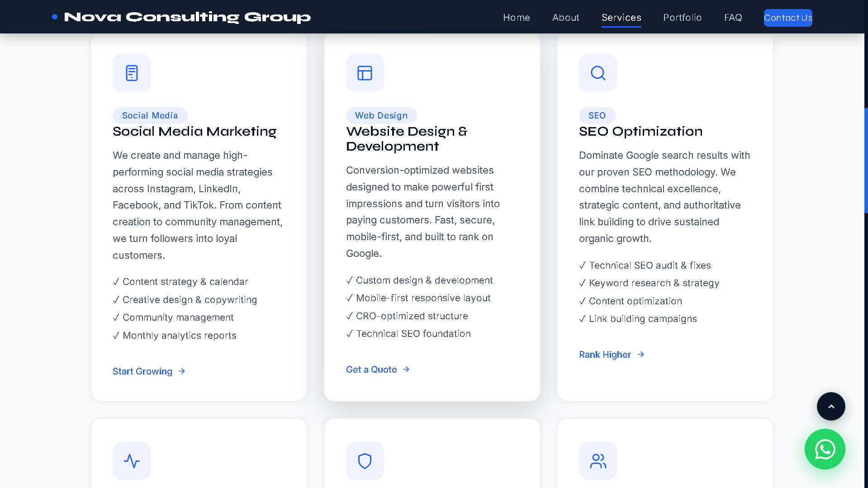The image size is (868, 488).
Task: Click the activity pulse icon card
Action: 132,460
